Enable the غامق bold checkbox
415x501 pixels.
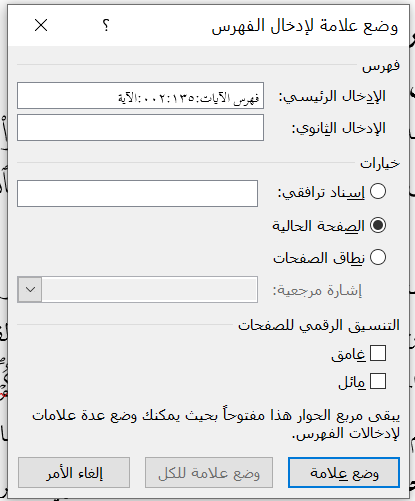(378, 353)
